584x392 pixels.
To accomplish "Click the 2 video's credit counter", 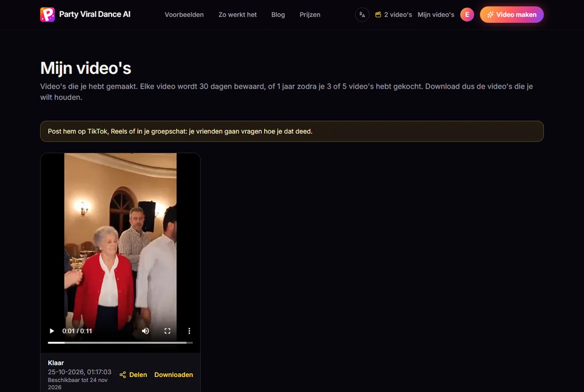I will tap(393, 14).
